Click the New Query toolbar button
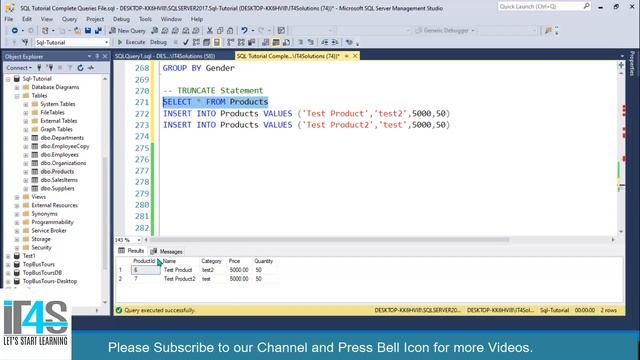This screenshot has width=640, height=360. [x=127, y=31]
